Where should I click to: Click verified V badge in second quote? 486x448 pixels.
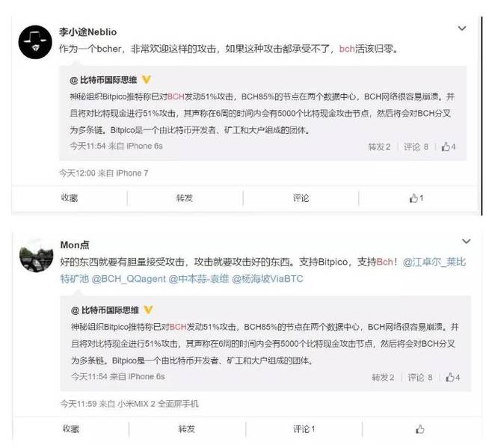pos(149,310)
